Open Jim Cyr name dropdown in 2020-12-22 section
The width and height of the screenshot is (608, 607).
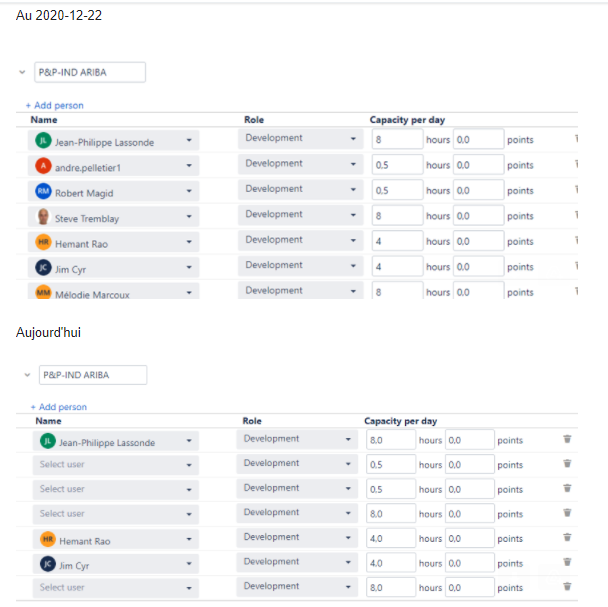point(113,267)
